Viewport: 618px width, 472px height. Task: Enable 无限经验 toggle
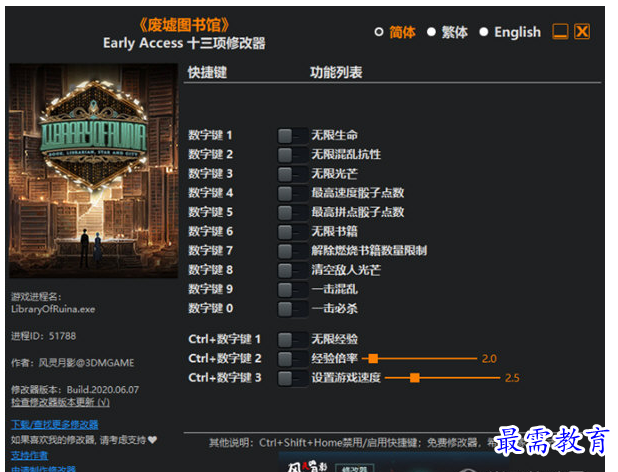[292, 339]
